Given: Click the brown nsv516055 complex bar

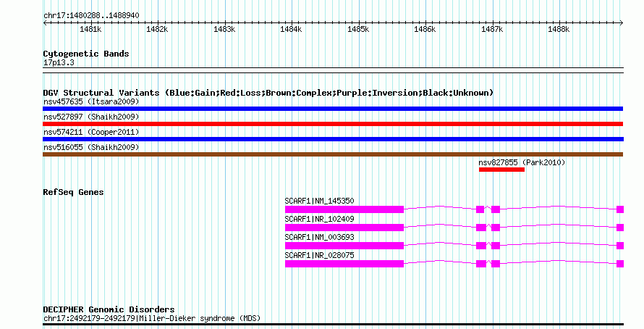Looking at the screenshot, I should coord(333,154).
